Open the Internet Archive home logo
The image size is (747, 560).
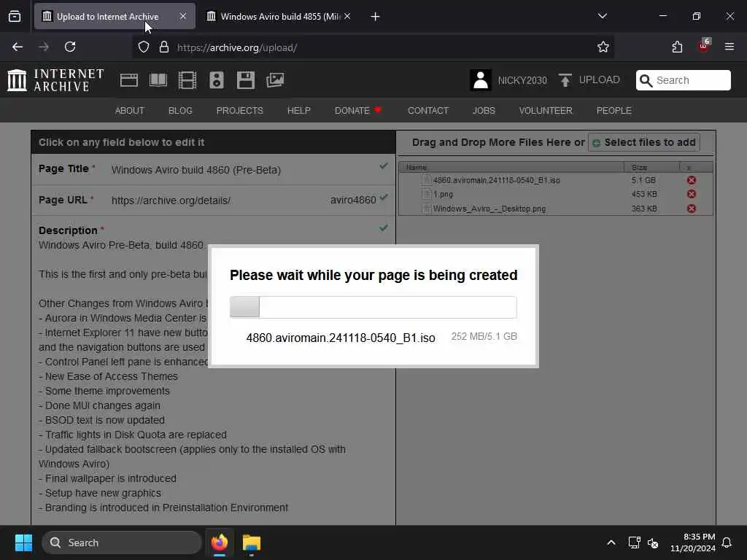tap(55, 80)
